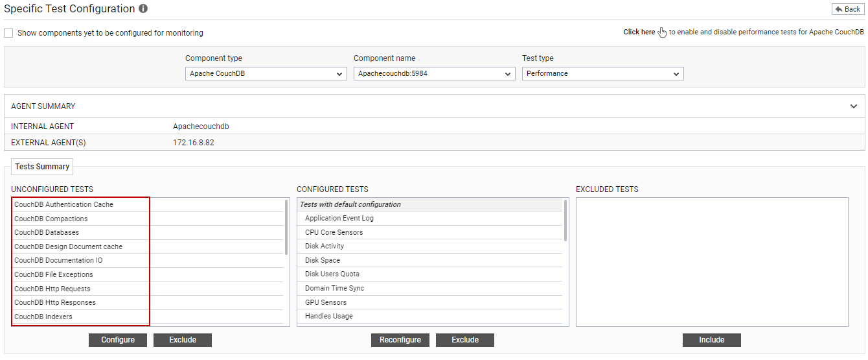
Task: Select the Tests Summary tab
Action: (x=42, y=167)
